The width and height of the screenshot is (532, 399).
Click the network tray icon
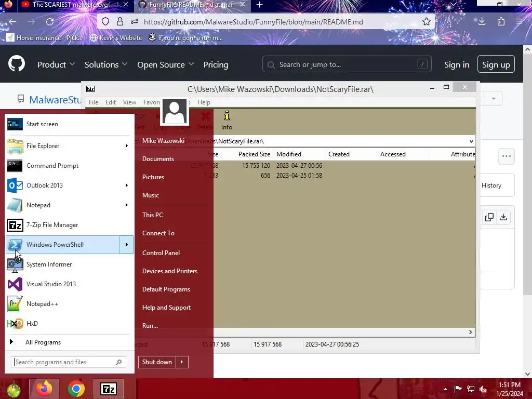pyautogui.click(x=471, y=389)
